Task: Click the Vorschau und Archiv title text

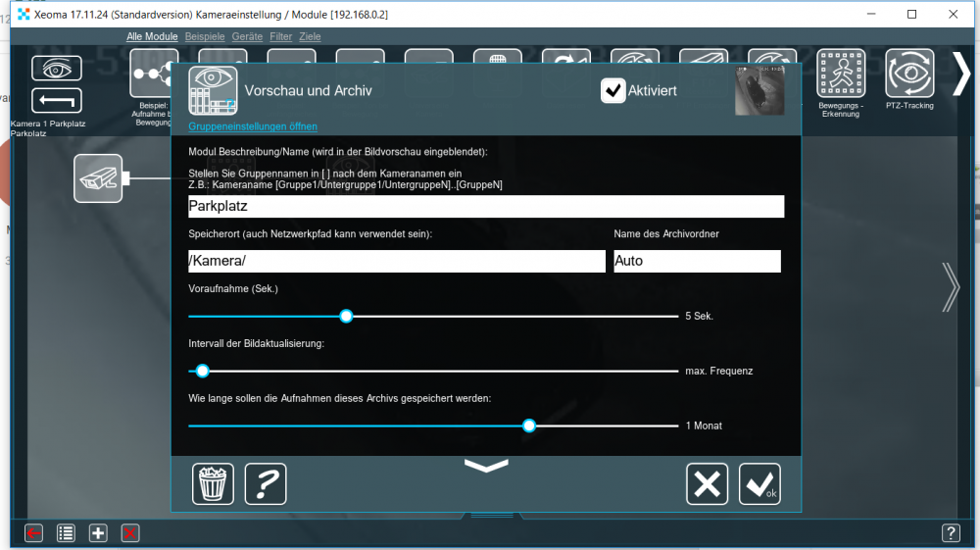Action: point(308,90)
